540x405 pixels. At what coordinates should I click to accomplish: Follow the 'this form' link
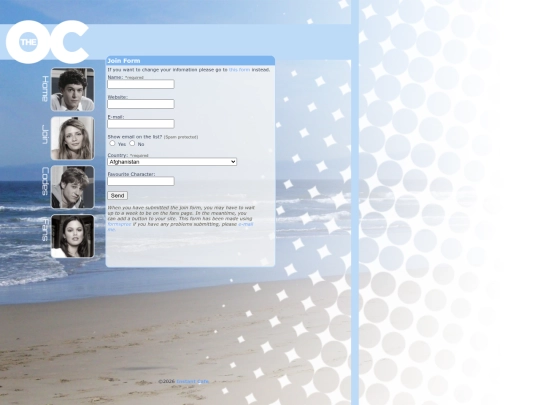tap(239, 70)
